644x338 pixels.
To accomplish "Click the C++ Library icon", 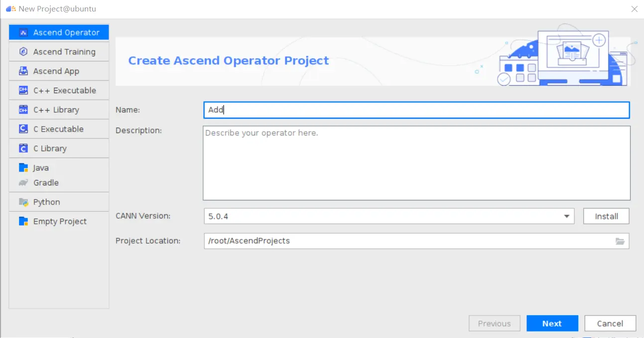I will [x=23, y=110].
